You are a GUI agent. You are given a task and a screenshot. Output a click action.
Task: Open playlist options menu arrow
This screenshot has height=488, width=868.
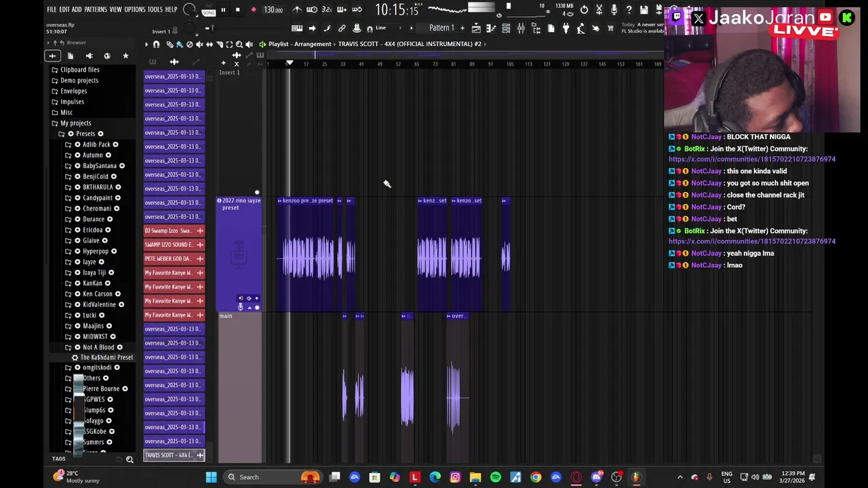(146, 44)
